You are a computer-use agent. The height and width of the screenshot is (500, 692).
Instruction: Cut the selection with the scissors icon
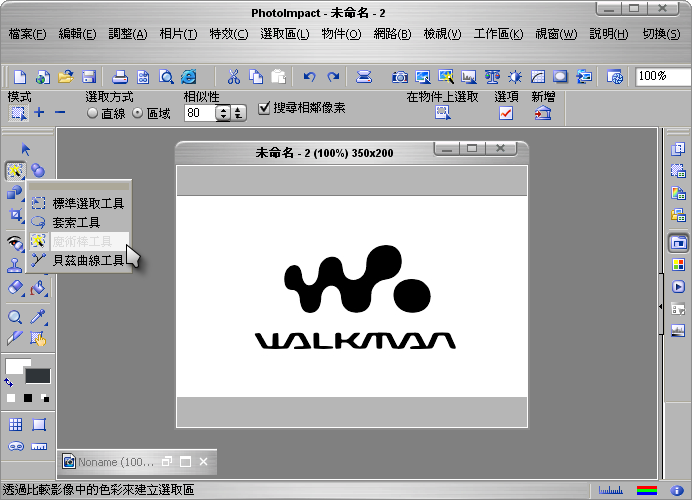[x=233, y=77]
